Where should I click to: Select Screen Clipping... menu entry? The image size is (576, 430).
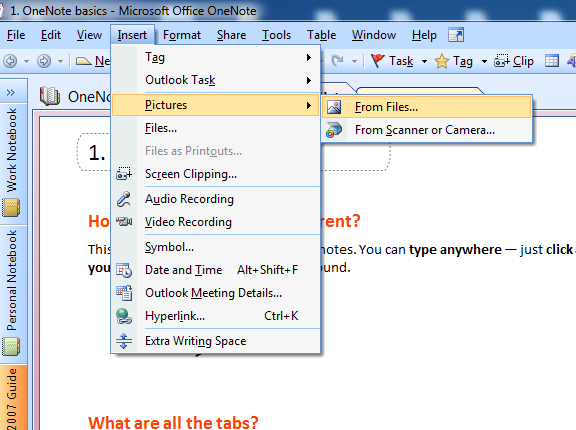215,174
